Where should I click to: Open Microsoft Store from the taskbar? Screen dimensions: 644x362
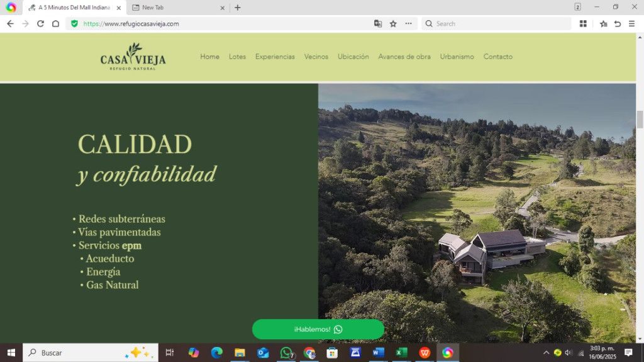332,353
